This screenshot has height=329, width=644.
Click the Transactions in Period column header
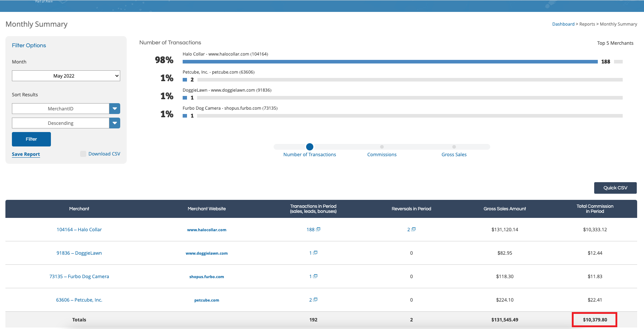coord(313,209)
